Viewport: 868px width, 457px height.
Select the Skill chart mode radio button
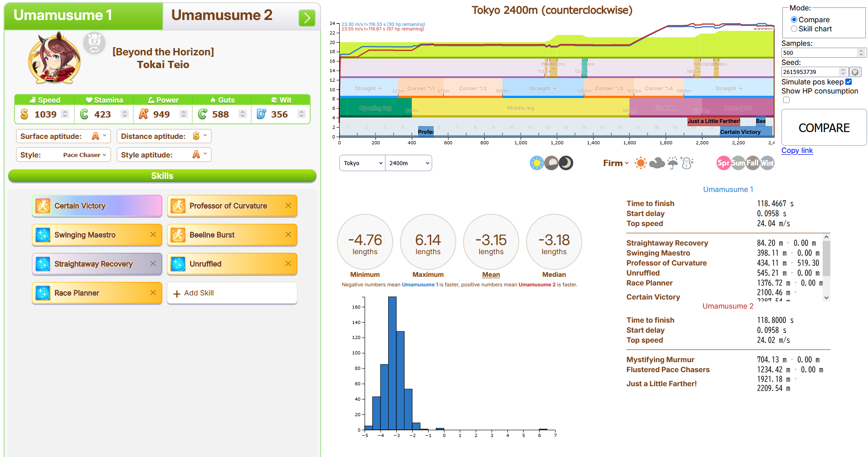click(x=794, y=29)
